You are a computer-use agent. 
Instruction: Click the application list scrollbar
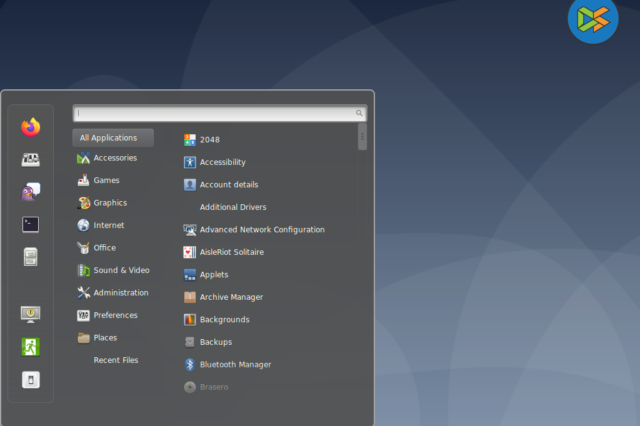(x=362, y=137)
